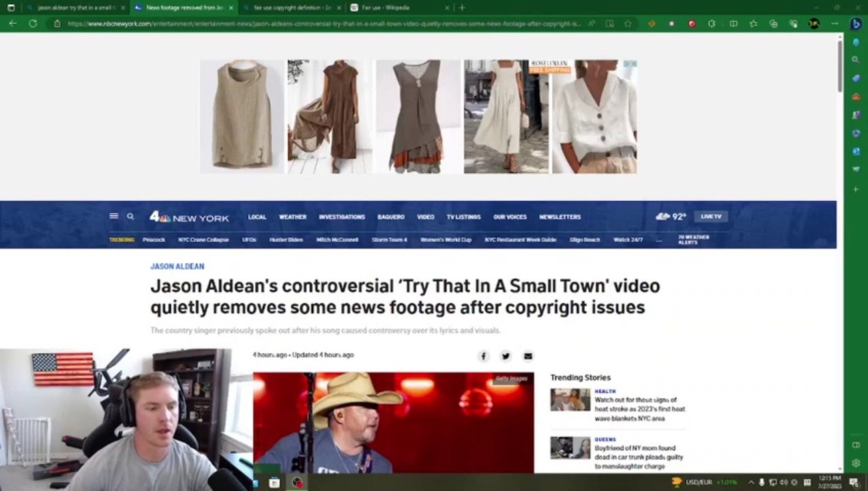Open the new tab plus button

(x=462, y=8)
